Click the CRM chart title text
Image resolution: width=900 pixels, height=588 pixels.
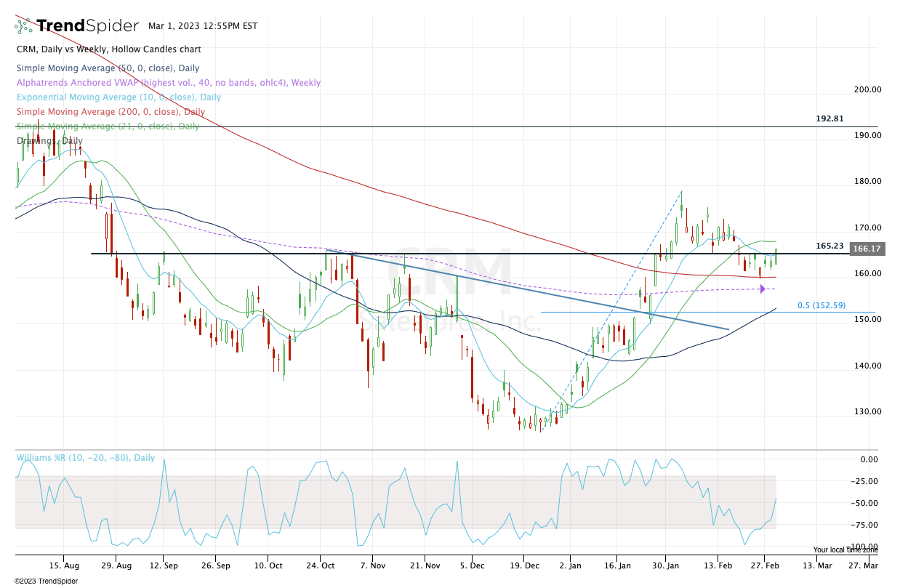point(108,49)
